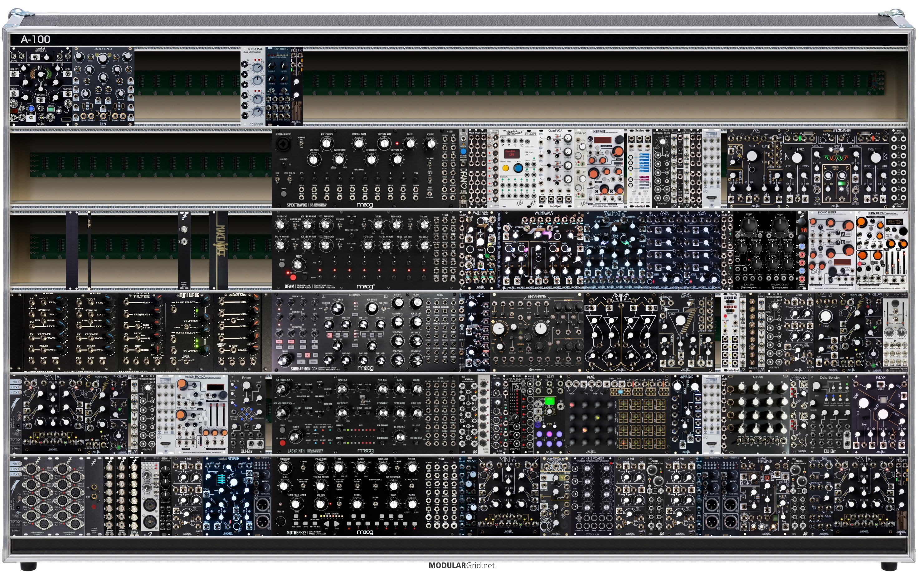Adjust the Mother-32 Volume knob
Image resolution: width=924 pixels, height=572 pixels.
tap(412, 468)
